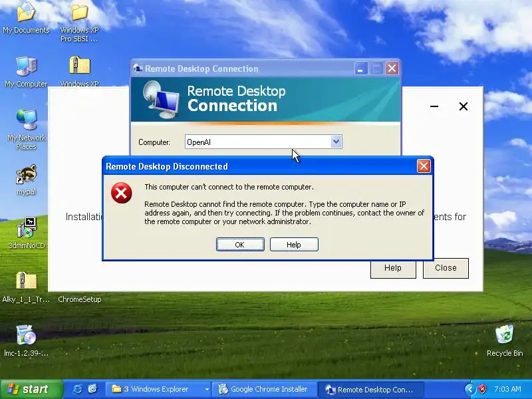This screenshot has height=399, width=532.
Task: Click Close in the Chrome Installer window
Action: tap(446, 268)
